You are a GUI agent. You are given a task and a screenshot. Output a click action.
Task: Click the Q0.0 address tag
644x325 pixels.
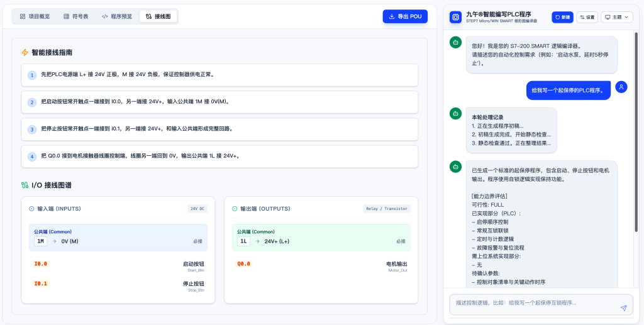click(243, 264)
